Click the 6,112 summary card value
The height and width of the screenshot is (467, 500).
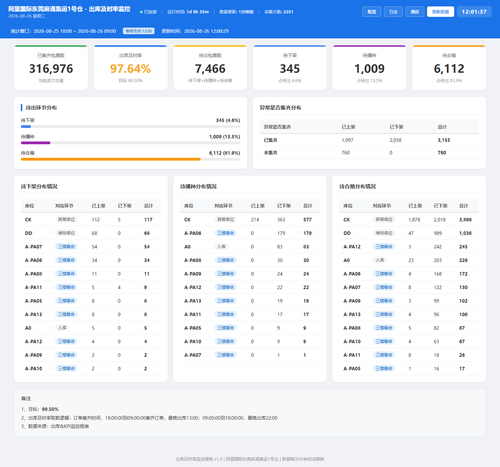pos(449,69)
